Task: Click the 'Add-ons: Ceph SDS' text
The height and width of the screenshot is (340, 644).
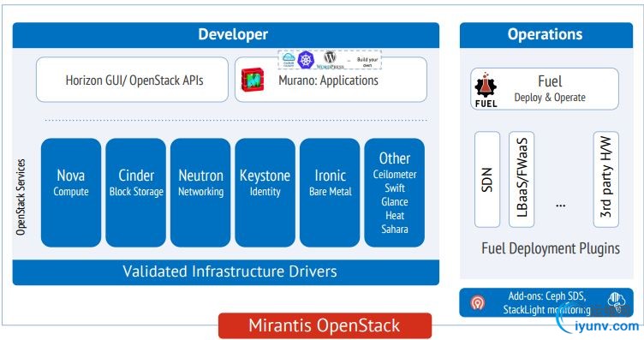Action: (547, 296)
